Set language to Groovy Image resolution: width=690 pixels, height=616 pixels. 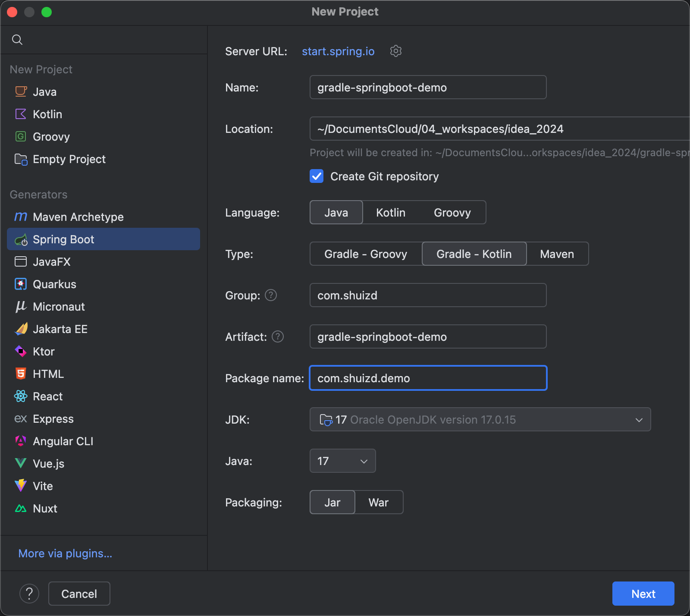(x=452, y=212)
